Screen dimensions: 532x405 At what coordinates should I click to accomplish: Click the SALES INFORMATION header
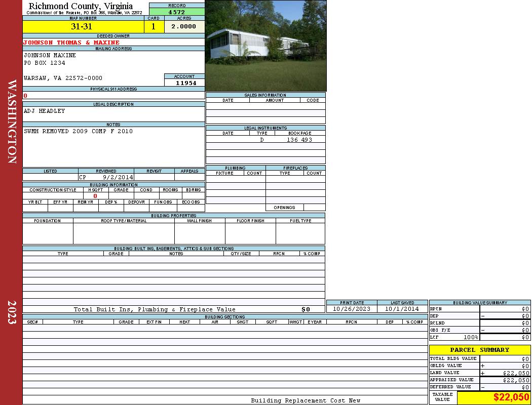(265, 95)
